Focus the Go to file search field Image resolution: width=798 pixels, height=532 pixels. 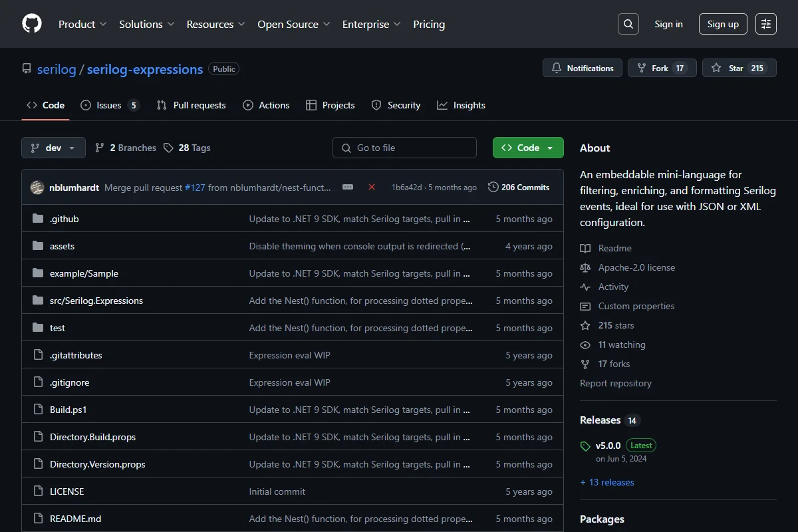click(x=404, y=148)
